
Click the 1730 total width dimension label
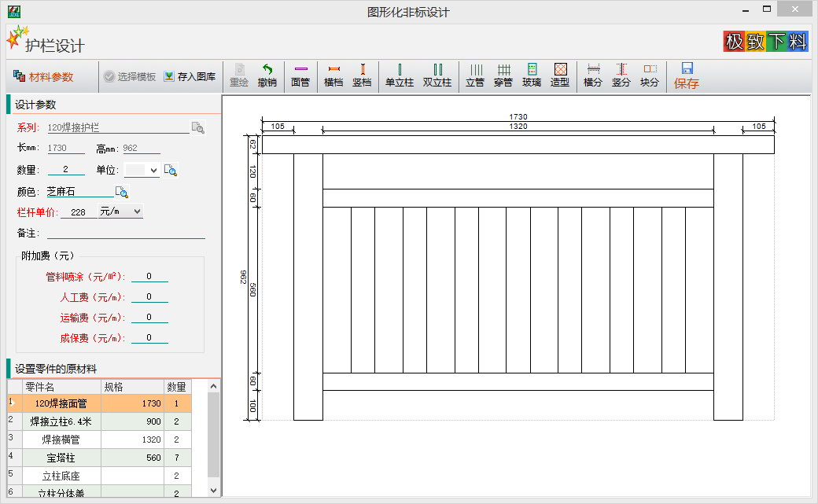518,117
